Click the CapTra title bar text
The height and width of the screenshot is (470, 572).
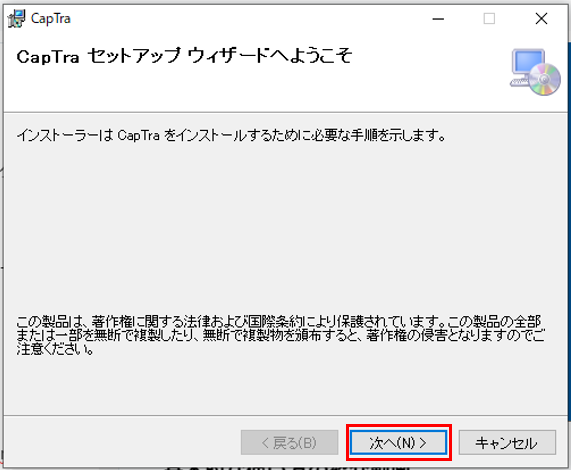51,19
